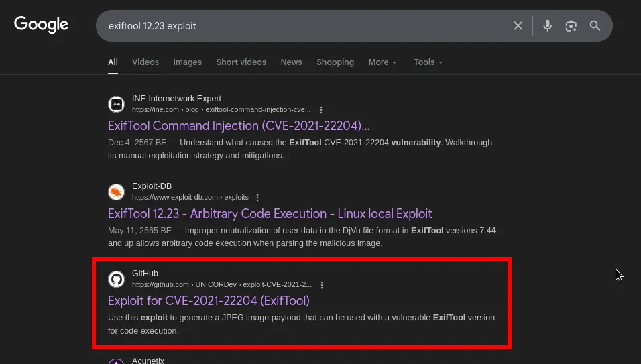Viewport: 641px width, 364px height.
Task: Open three-dot options for GitHub result
Action: [x=322, y=285]
